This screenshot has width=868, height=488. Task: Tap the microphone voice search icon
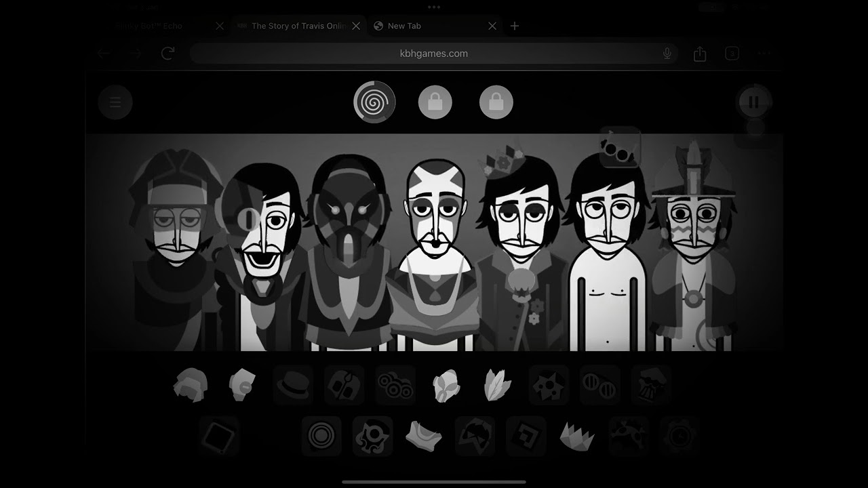(667, 54)
